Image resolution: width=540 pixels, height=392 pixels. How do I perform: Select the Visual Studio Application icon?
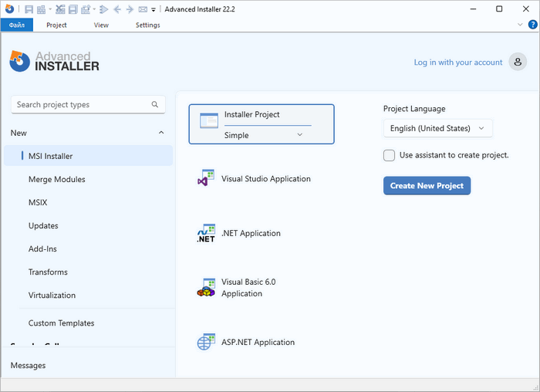tap(206, 179)
